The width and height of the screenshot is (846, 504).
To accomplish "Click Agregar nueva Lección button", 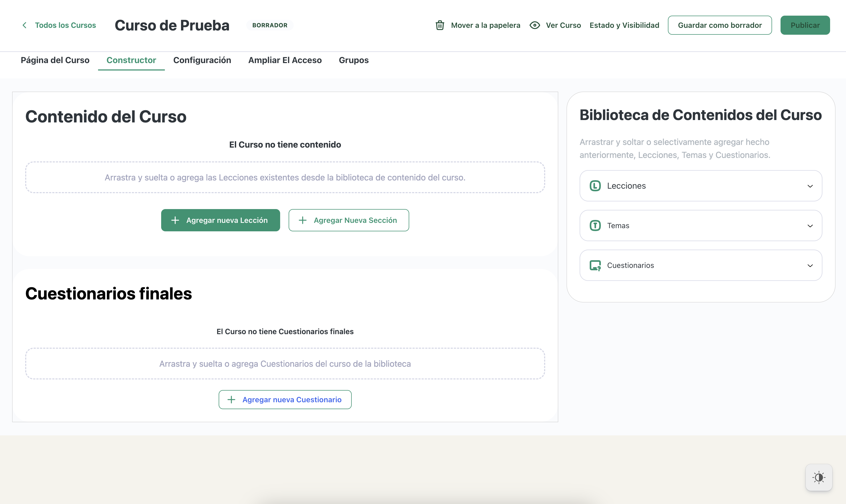I will click(x=221, y=220).
